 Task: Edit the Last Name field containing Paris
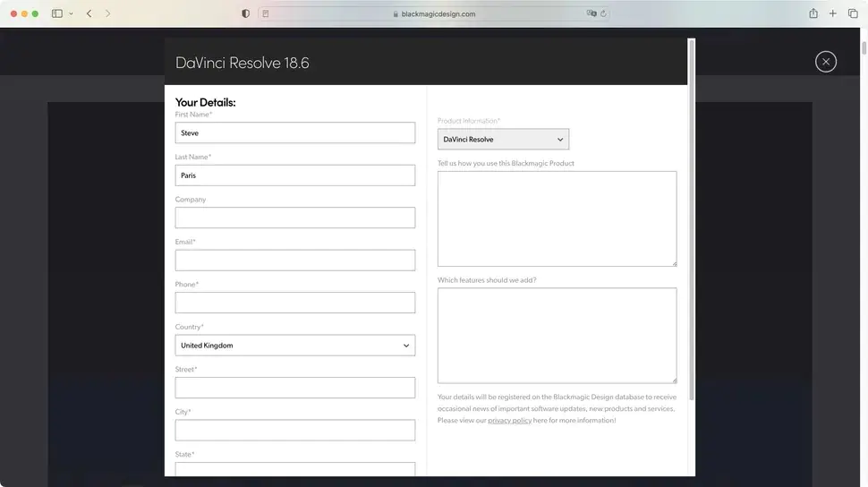tap(295, 175)
